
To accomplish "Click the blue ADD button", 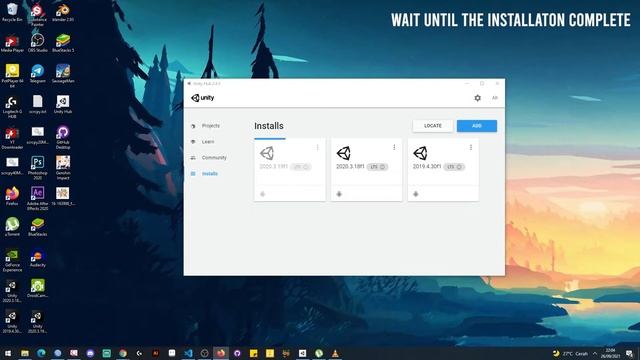I will click(x=477, y=126).
